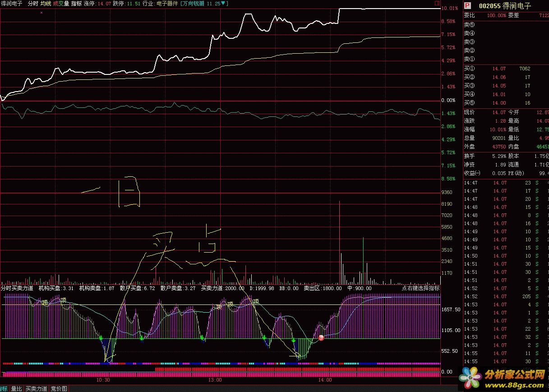Open the 分时 intraday view label
The width and height of the screenshot is (549, 392).
pos(32,3)
